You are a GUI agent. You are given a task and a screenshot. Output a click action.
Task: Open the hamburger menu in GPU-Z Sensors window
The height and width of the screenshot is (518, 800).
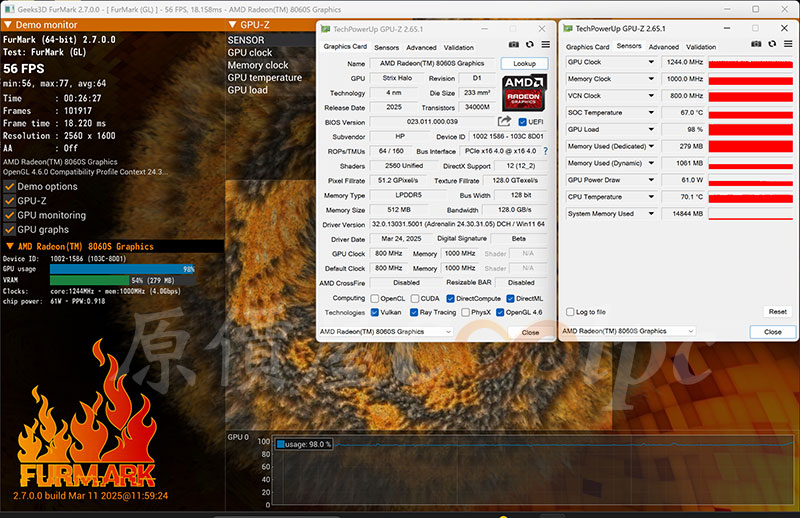click(x=787, y=45)
